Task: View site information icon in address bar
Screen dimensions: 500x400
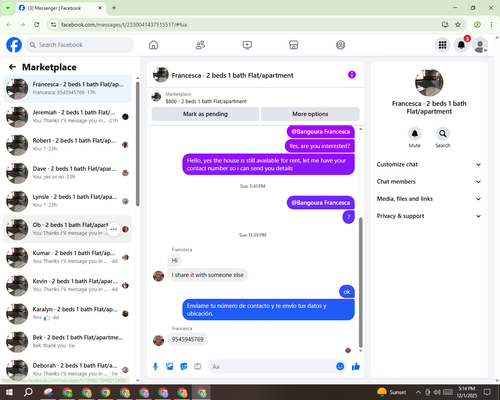Action: [x=53, y=25]
